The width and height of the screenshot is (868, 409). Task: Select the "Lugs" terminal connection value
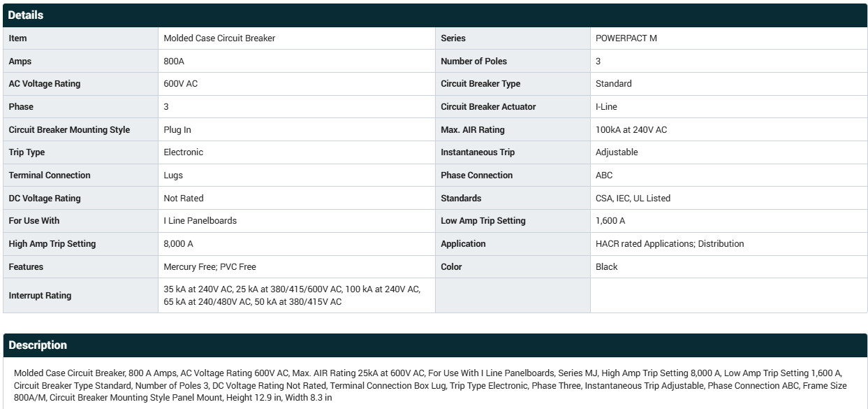pyautogui.click(x=173, y=175)
